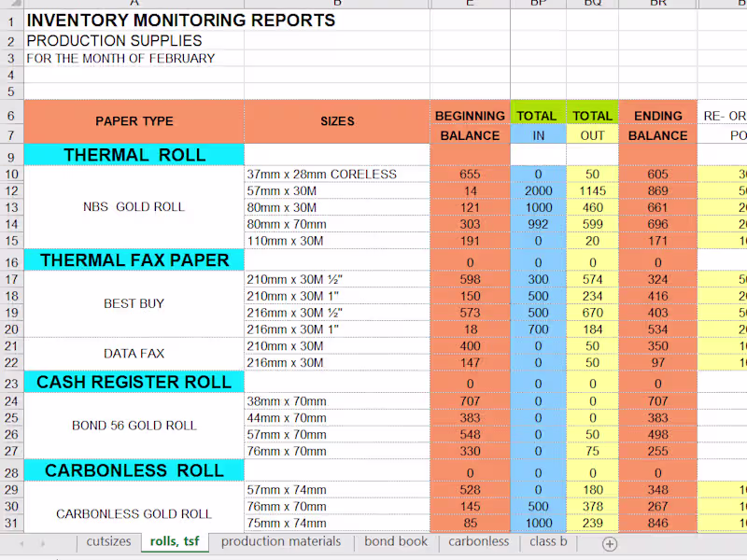Select the NBS GOLD ROLL cell
Viewport: 747px width, 560px height.
[x=134, y=206]
